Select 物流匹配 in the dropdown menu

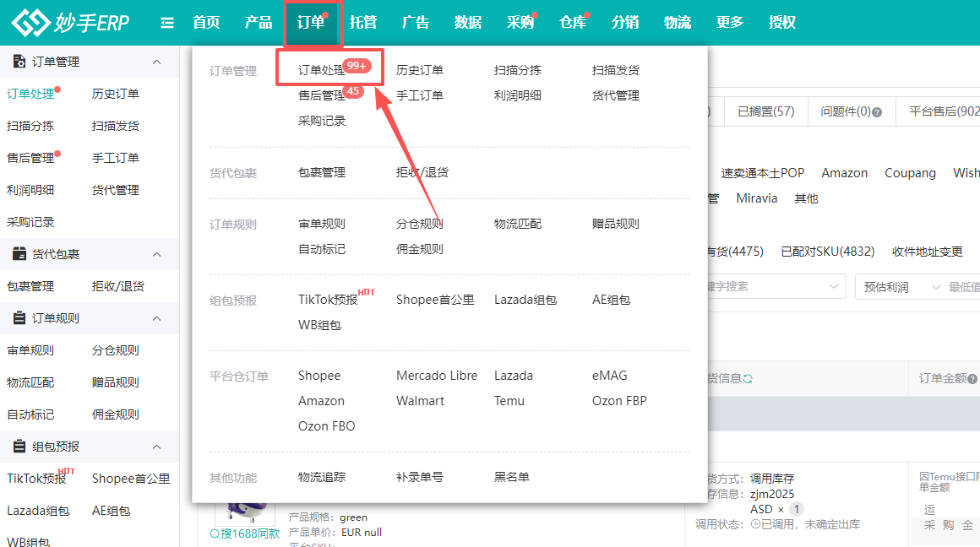pos(518,224)
